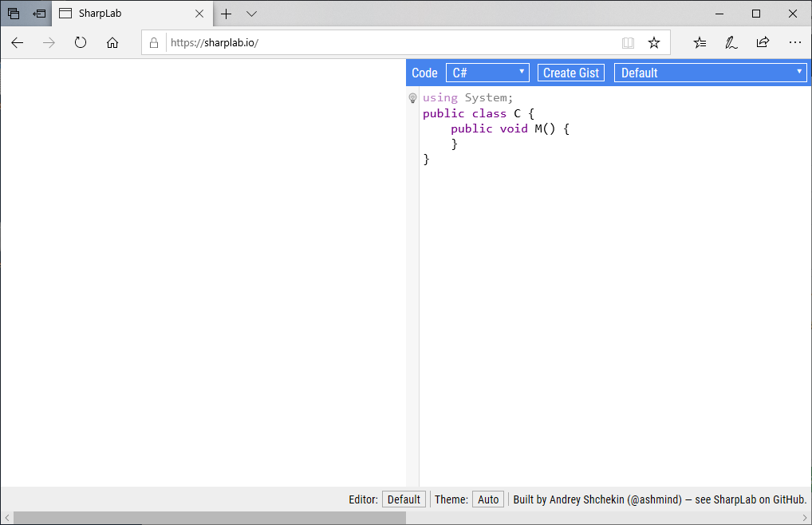The width and height of the screenshot is (812, 525).
Task: Toggle the Theme setting from Auto
Action: click(487, 499)
